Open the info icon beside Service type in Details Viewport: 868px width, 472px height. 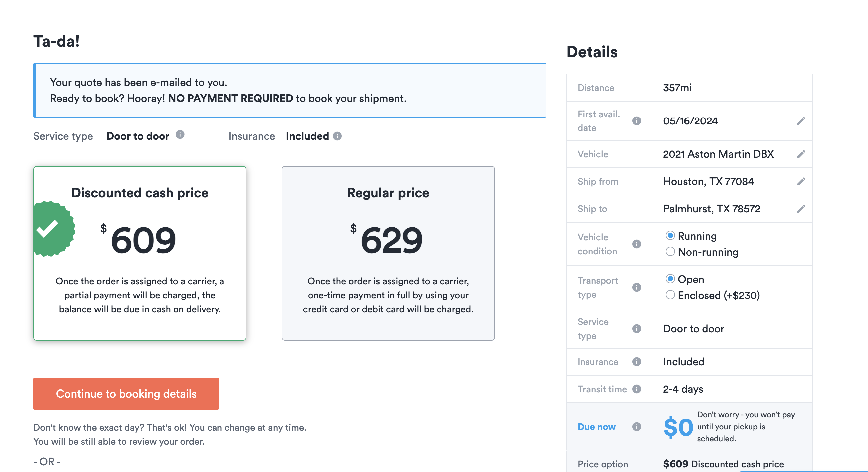[x=637, y=329]
